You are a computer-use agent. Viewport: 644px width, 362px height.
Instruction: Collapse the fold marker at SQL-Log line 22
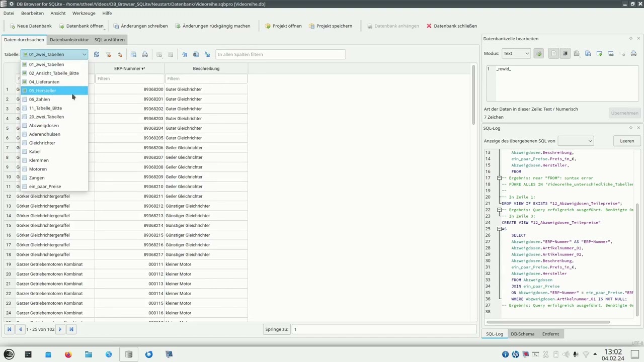tap(499, 210)
